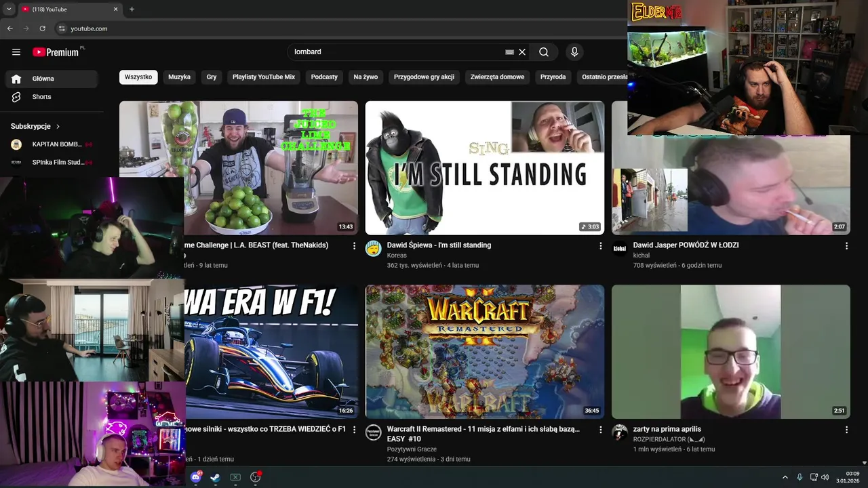Open options for Lime Challenge video

pos(354,246)
